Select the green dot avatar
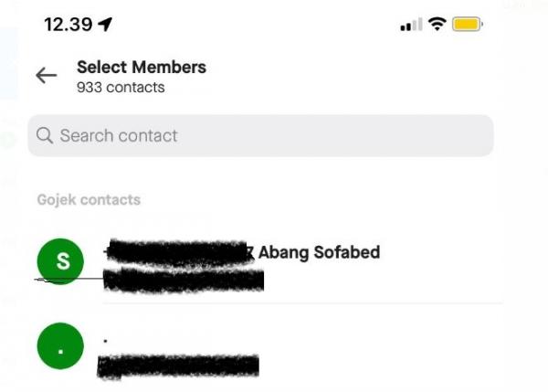The height and width of the screenshot is (392, 548). pos(62,350)
